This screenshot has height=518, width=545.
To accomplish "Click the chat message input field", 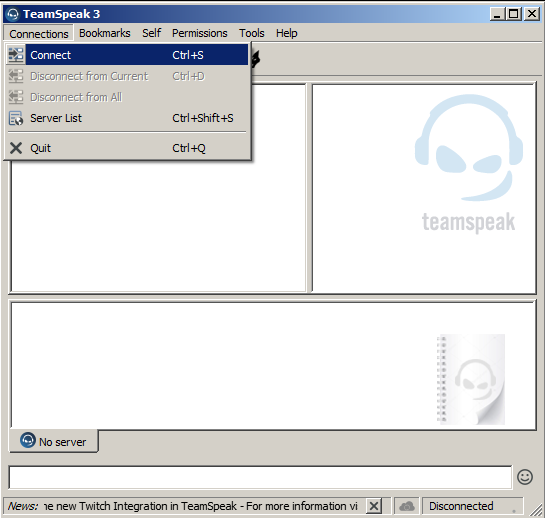I will [x=260, y=477].
